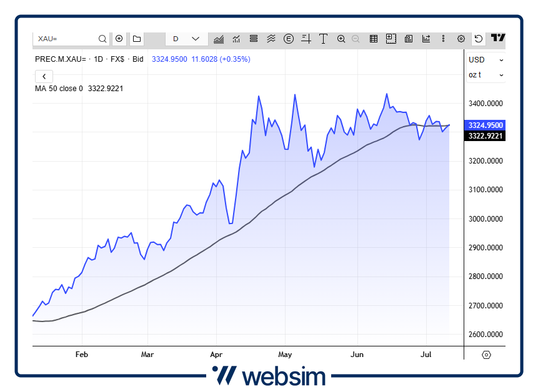Click the compare symbols waves icon
The image size is (538, 392).
(x=271, y=39)
